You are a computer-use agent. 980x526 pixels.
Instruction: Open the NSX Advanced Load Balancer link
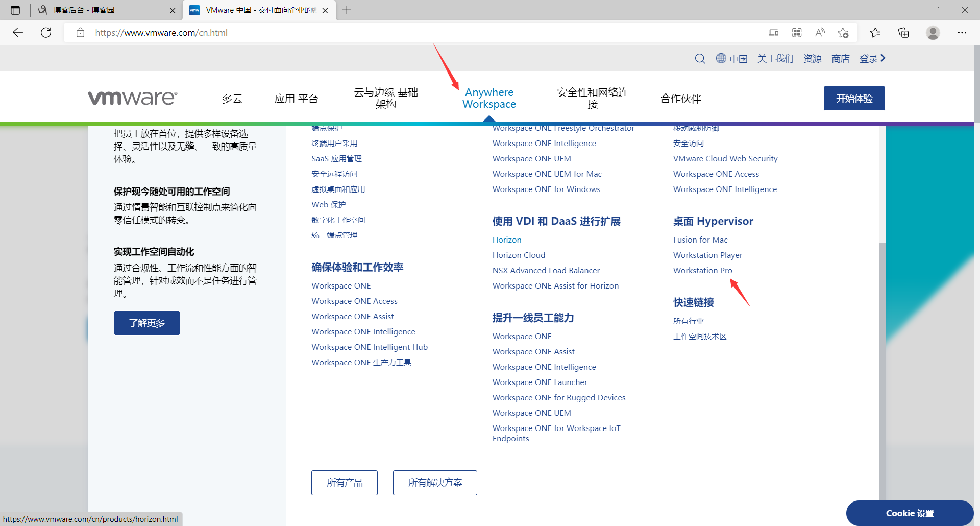pyautogui.click(x=546, y=270)
